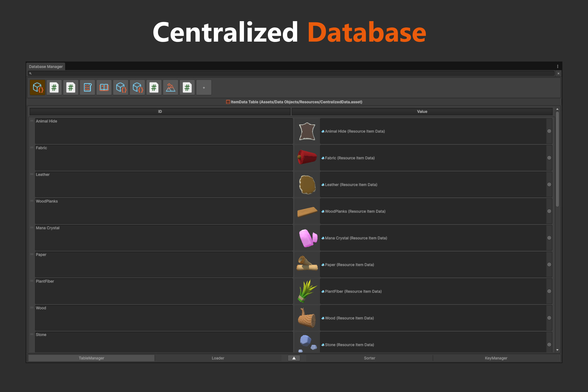The image size is (588, 392).
Task: Select the mountain image table icon
Action: [x=171, y=87]
